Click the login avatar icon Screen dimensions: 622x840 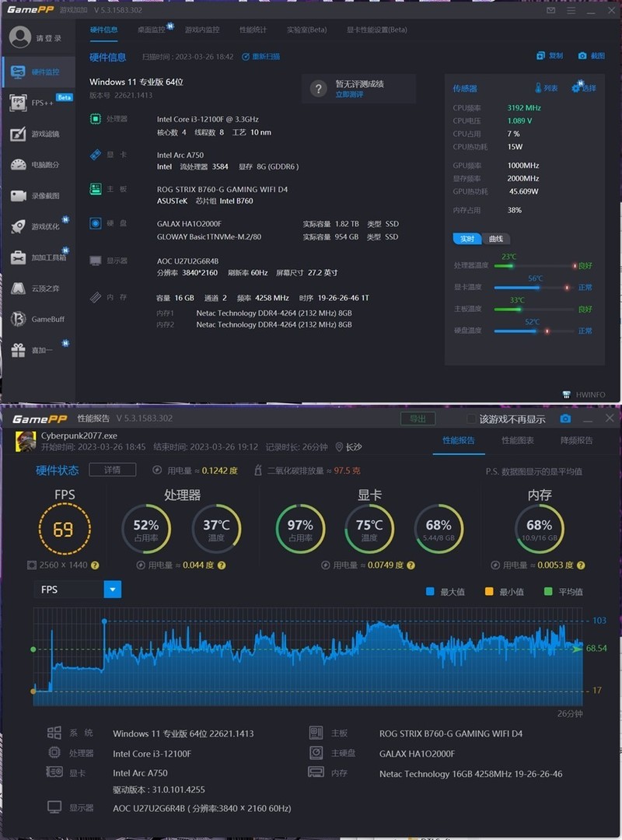tap(19, 37)
